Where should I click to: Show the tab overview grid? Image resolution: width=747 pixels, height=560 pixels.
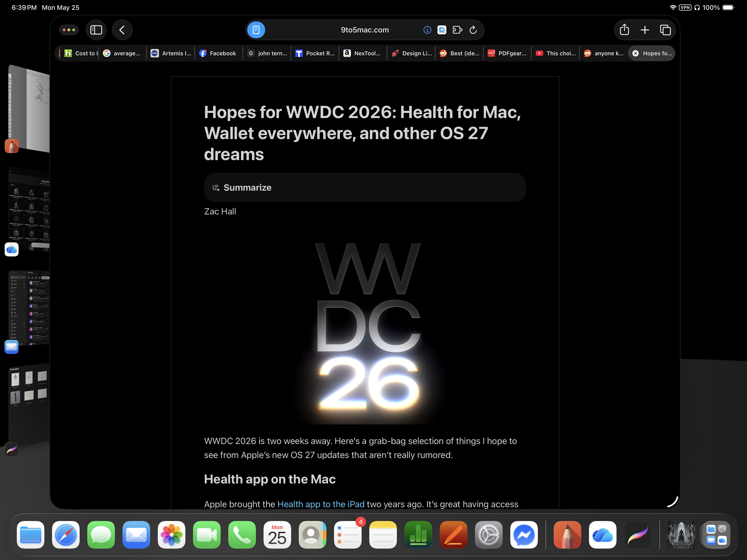tap(665, 30)
